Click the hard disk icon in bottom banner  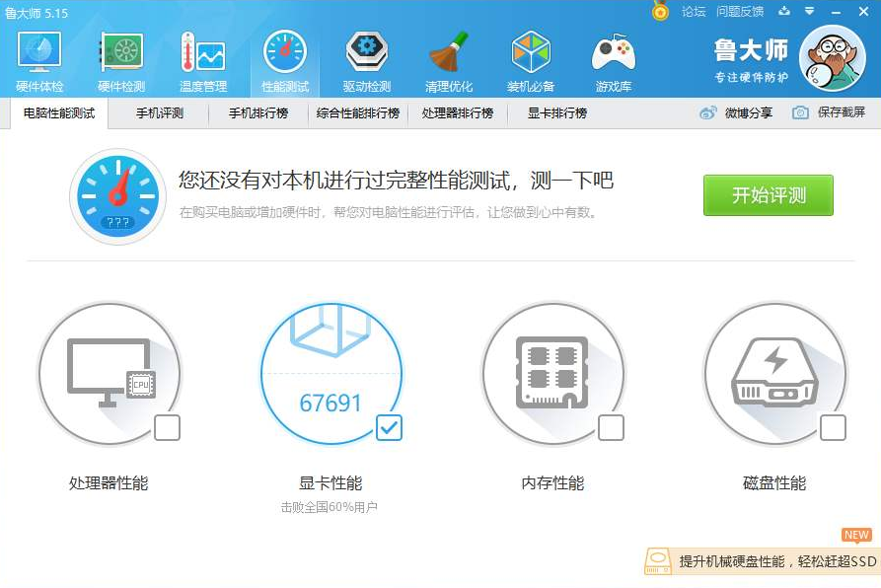tap(657, 561)
